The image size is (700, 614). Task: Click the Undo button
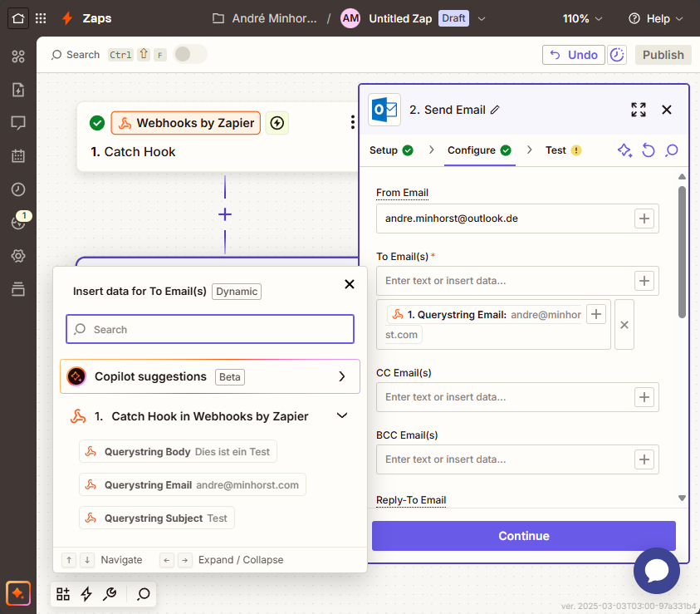coord(574,55)
